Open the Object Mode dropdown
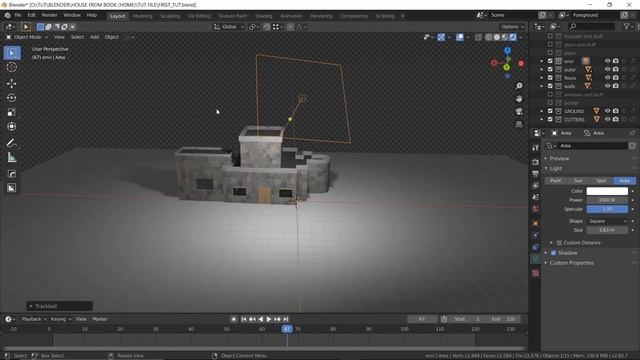This screenshot has height=360, width=640. (27, 37)
